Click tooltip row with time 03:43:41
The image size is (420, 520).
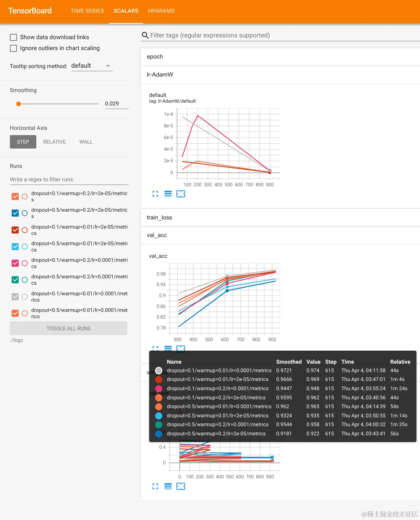(x=283, y=434)
